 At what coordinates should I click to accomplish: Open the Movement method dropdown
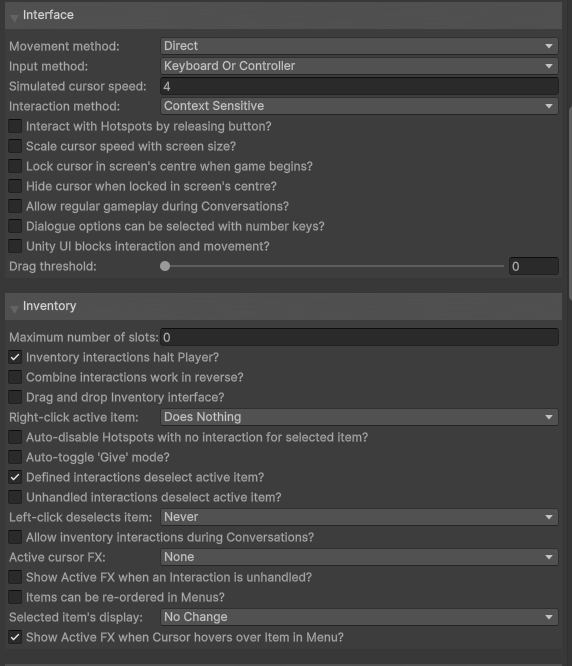pos(359,46)
